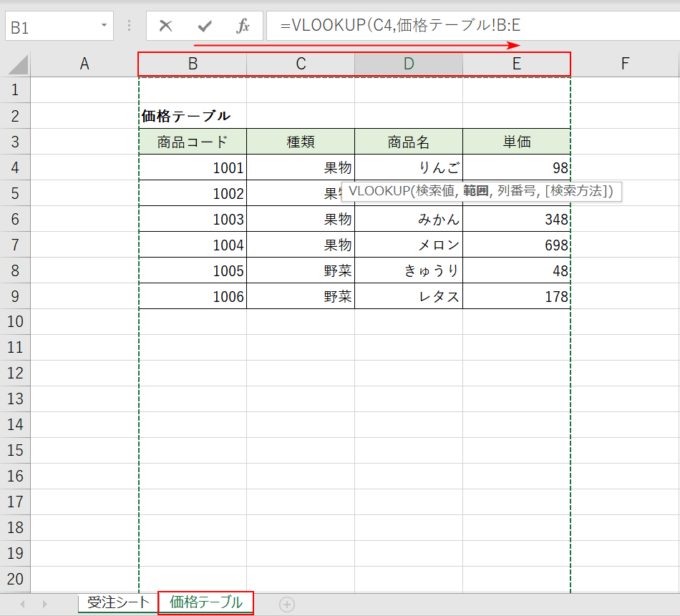Select row 15 header
The image size is (680, 616).
pyautogui.click(x=15, y=451)
